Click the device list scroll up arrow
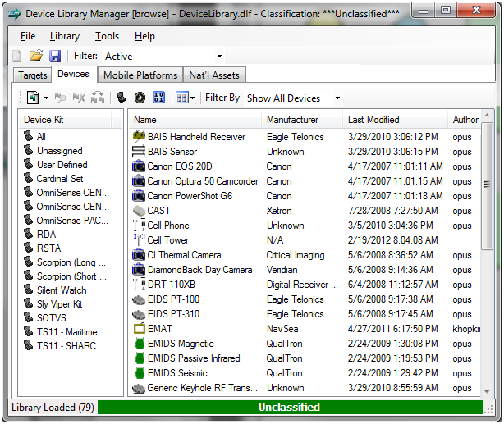This screenshot has width=504, height=424. click(487, 116)
